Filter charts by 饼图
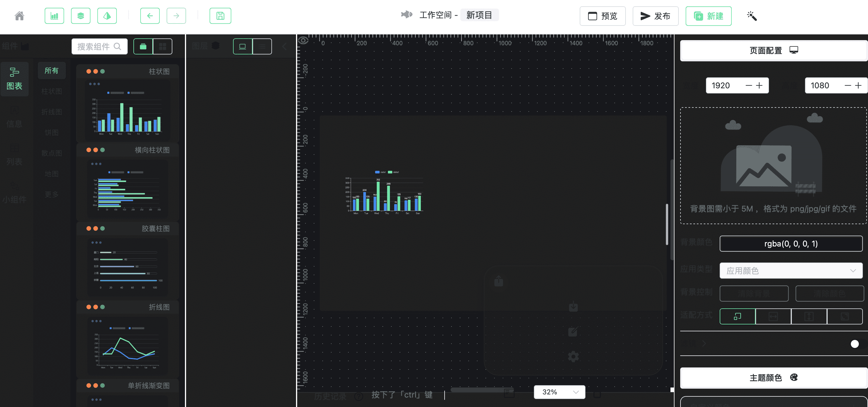This screenshot has width=868, height=407. coord(52,132)
